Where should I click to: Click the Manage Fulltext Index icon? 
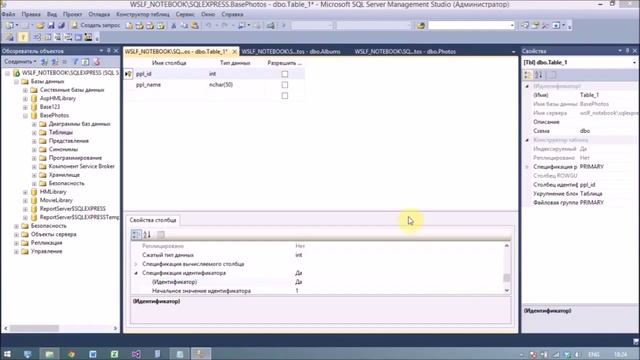coord(58,38)
